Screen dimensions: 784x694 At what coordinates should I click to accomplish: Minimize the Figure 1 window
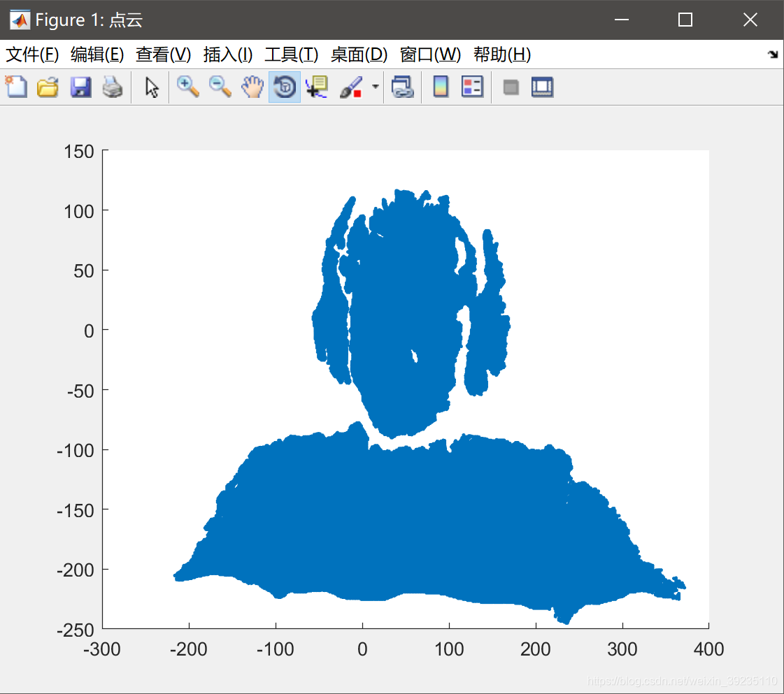pos(622,20)
